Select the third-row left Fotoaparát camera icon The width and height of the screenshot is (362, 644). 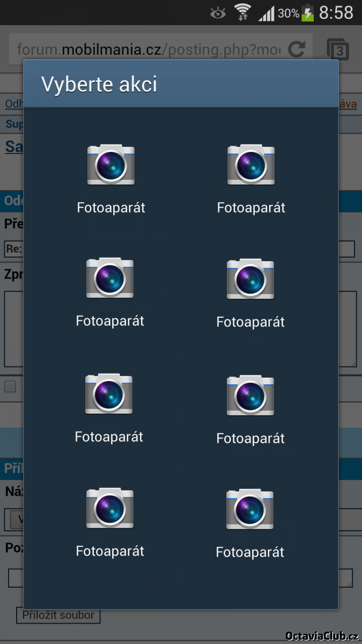[109, 394]
